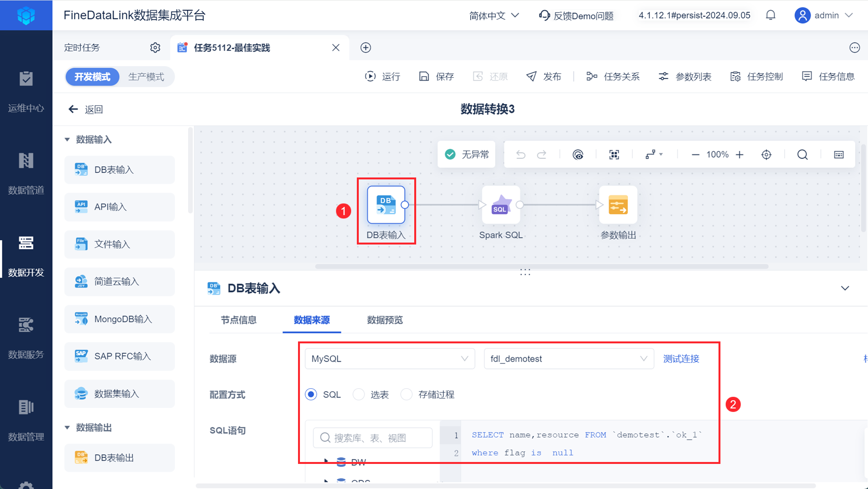Switch to the 数据来源 tab
Image resolution: width=868 pixels, height=489 pixels.
[x=312, y=320]
